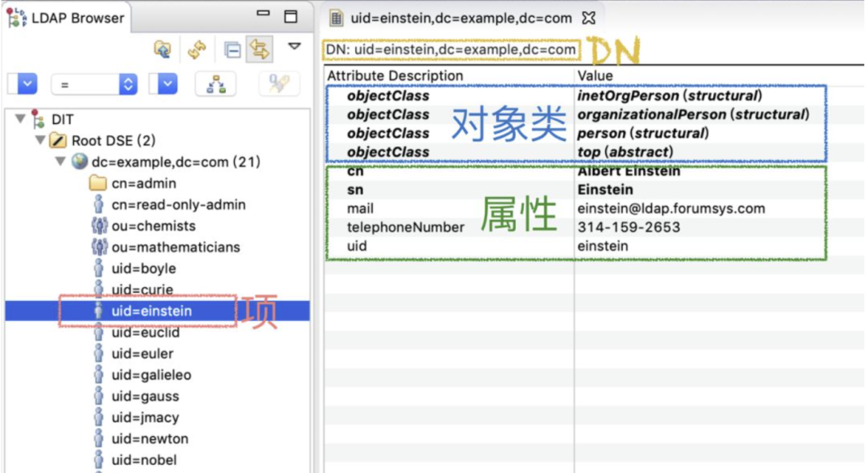Image resolution: width=868 pixels, height=473 pixels.
Task: Select the uid=nobel entry
Action: click(144, 459)
